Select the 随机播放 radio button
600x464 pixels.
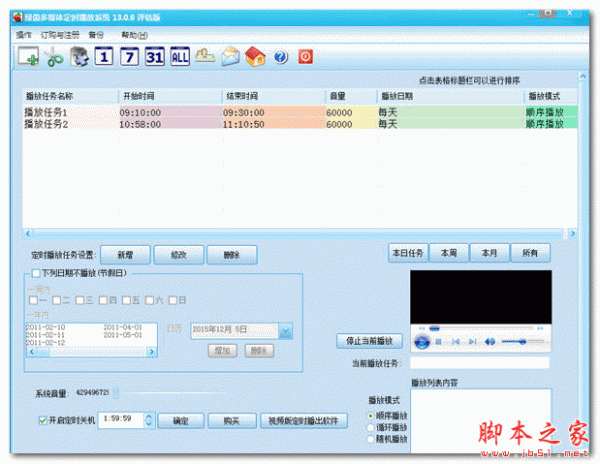(370, 439)
